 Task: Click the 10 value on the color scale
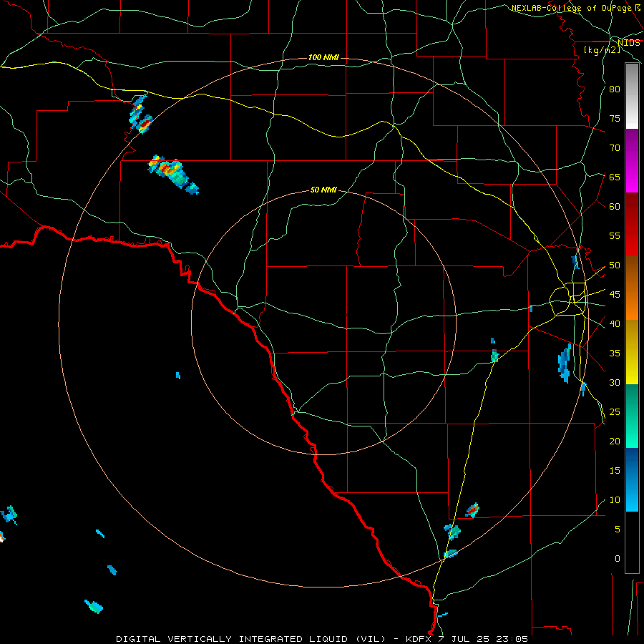pos(615,500)
